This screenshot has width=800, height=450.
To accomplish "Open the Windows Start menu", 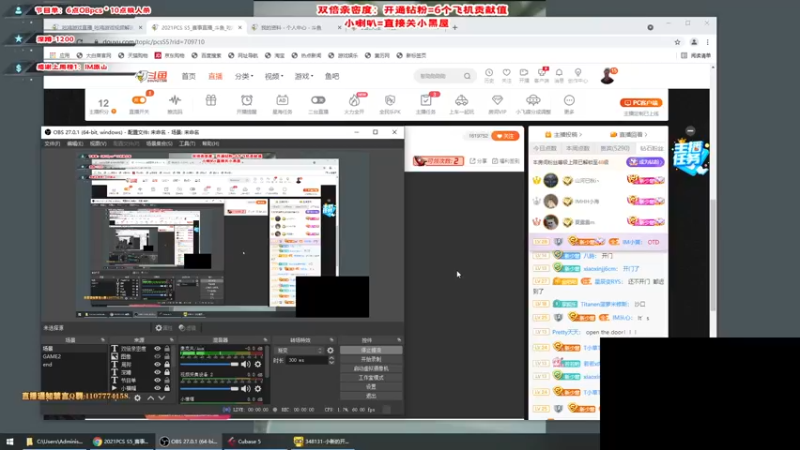I will [x=10, y=441].
